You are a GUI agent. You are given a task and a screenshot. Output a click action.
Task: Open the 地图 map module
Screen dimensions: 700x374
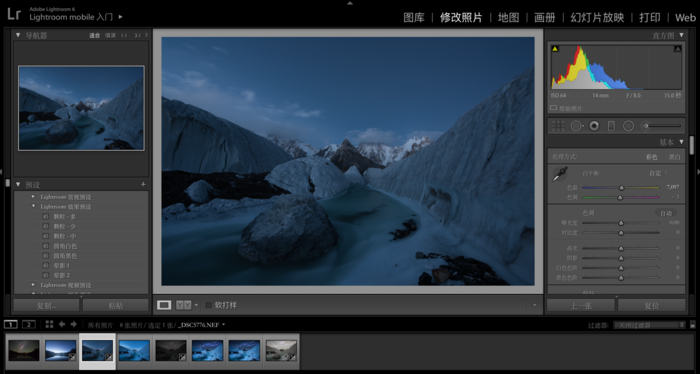pos(508,18)
